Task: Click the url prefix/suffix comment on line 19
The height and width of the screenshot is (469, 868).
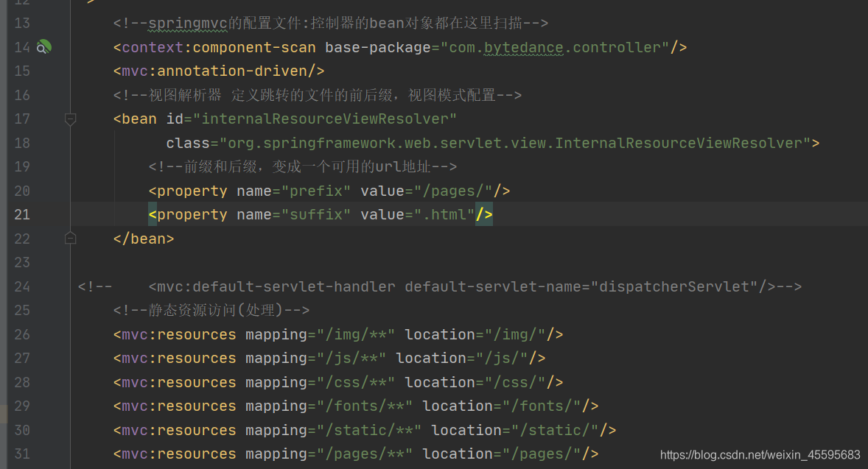Action: tap(302, 166)
